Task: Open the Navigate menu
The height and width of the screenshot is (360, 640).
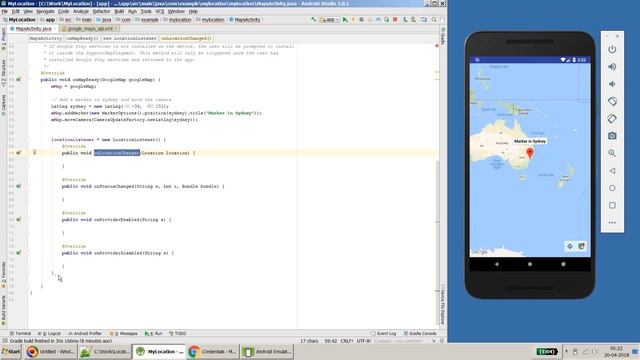Action: coord(45,11)
